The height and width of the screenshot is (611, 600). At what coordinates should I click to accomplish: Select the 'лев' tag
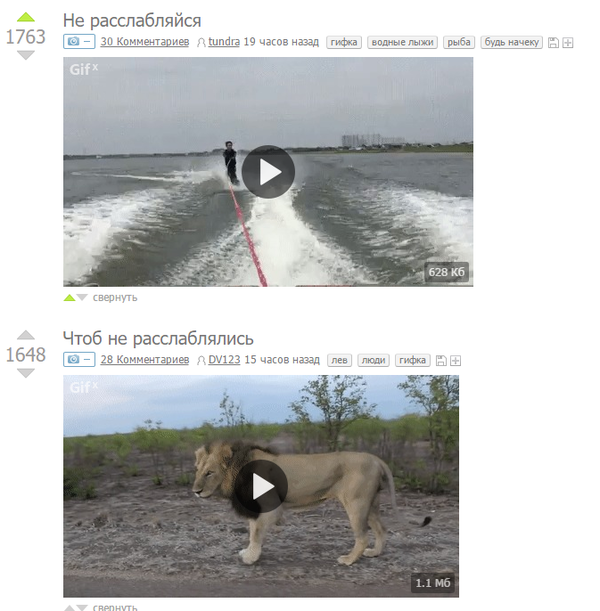(339, 360)
